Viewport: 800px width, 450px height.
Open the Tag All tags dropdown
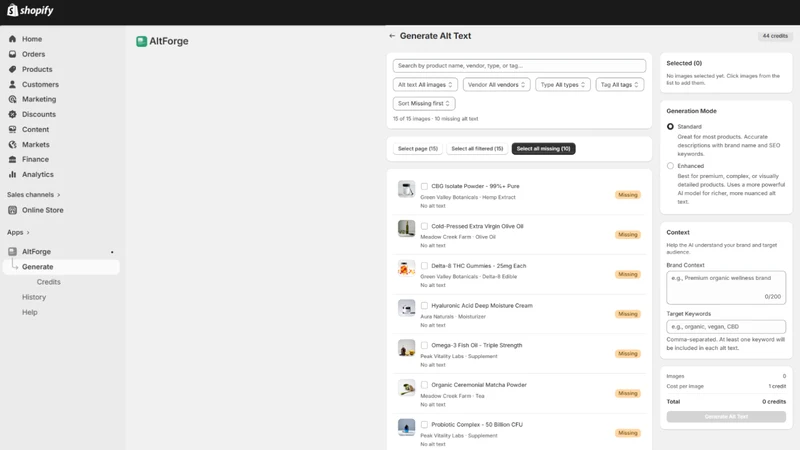(x=620, y=85)
